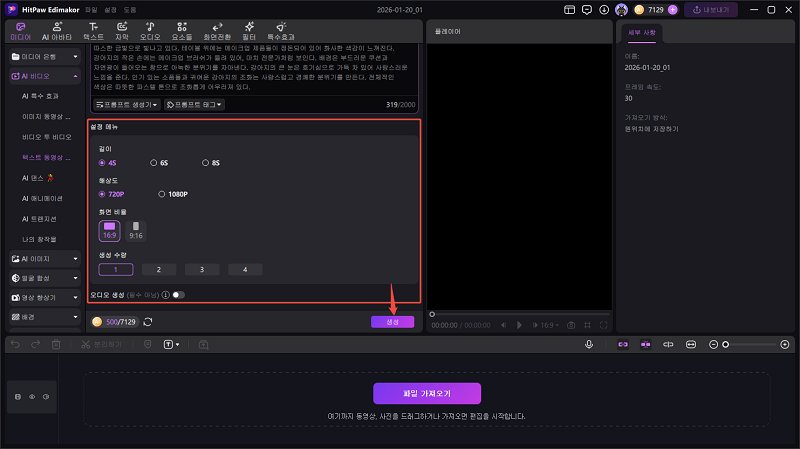Set generation count to 3

click(x=202, y=269)
